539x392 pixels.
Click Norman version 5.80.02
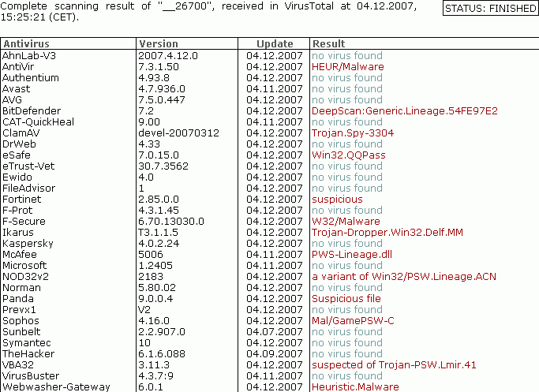point(157,288)
